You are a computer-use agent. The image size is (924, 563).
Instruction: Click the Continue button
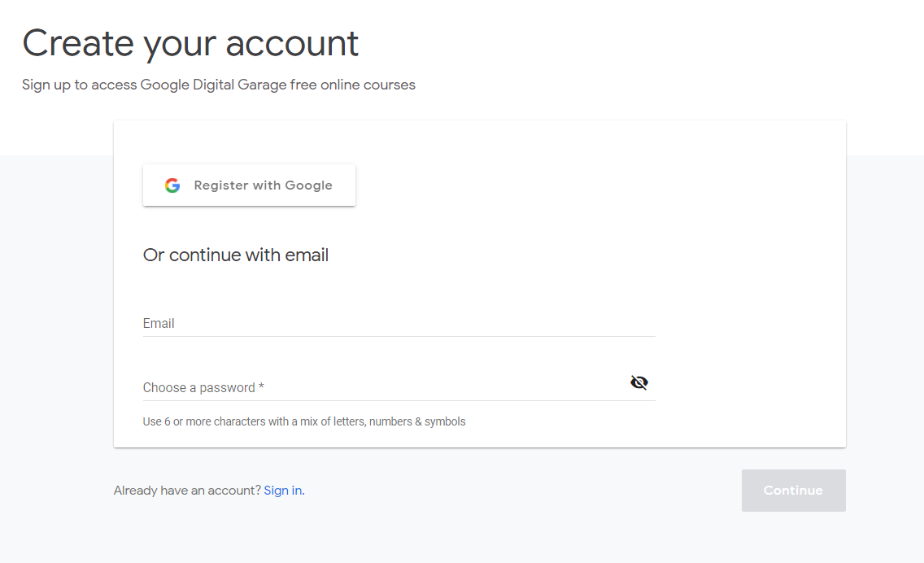tap(793, 491)
